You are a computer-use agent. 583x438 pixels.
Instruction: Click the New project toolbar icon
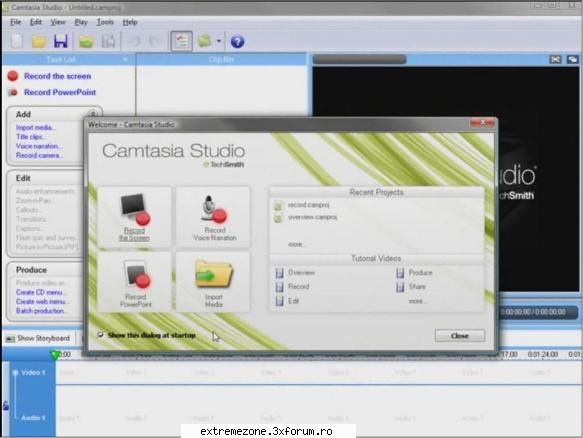click(16, 41)
